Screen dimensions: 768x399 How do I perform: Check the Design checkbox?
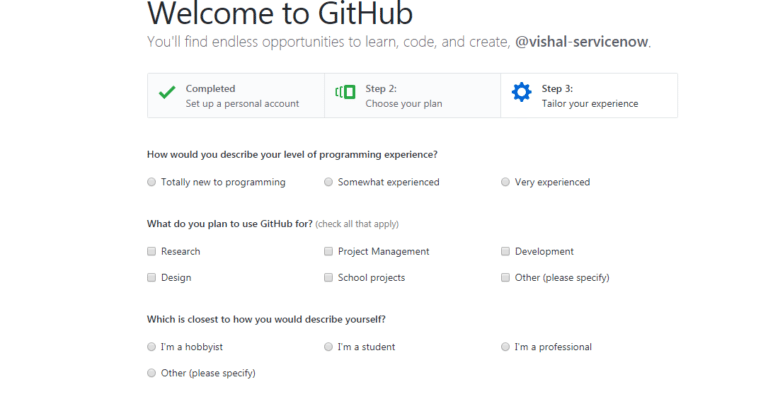pos(151,278)
